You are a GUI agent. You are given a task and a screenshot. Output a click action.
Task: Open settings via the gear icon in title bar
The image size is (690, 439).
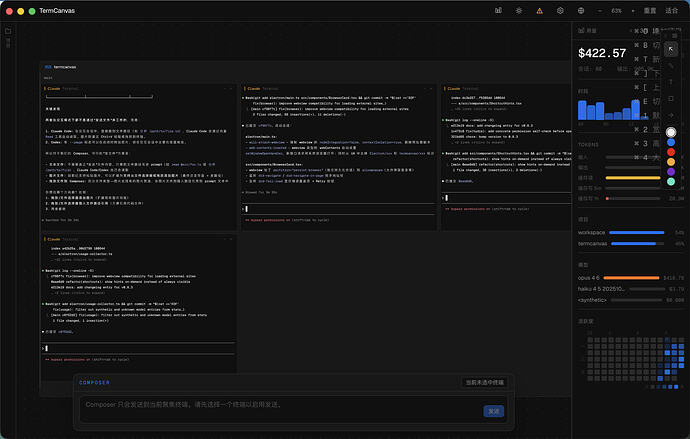(560, 11)
